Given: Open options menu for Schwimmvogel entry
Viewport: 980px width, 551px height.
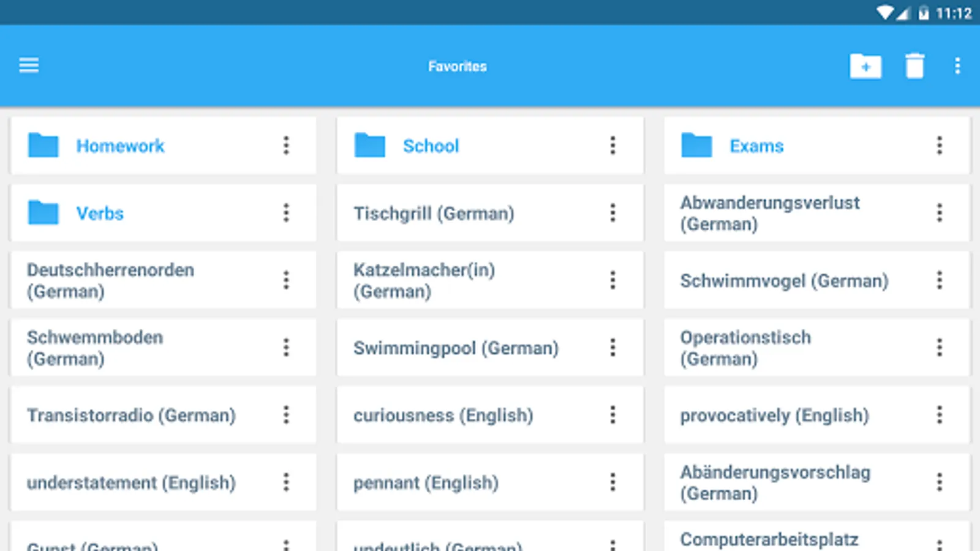Looking at the screenshot, I should [940, 280].
